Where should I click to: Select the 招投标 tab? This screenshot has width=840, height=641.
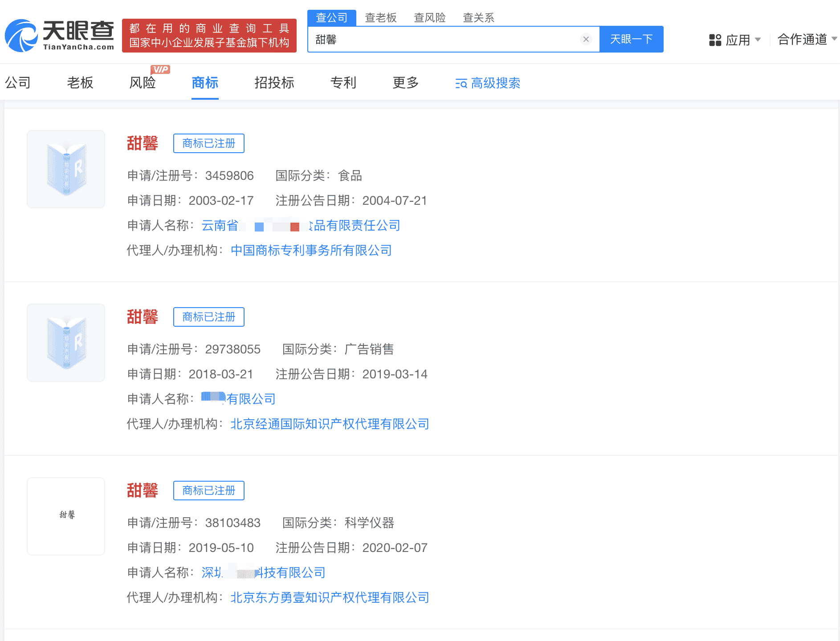click(274, 83)
